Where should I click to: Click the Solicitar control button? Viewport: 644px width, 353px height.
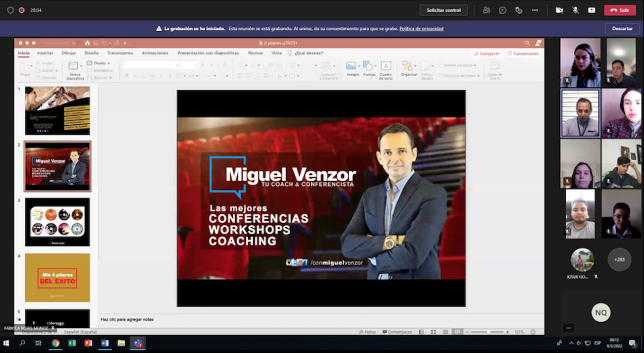point(444,10)
